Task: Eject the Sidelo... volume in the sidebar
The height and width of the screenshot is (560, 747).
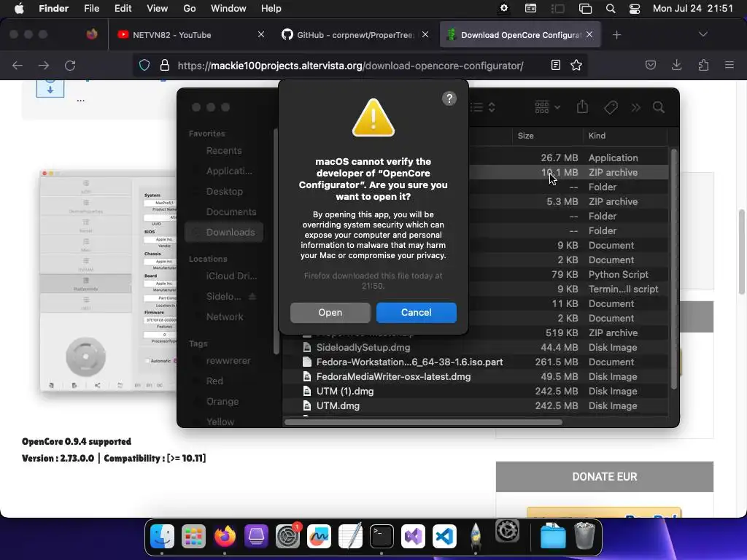Action: 252,296
